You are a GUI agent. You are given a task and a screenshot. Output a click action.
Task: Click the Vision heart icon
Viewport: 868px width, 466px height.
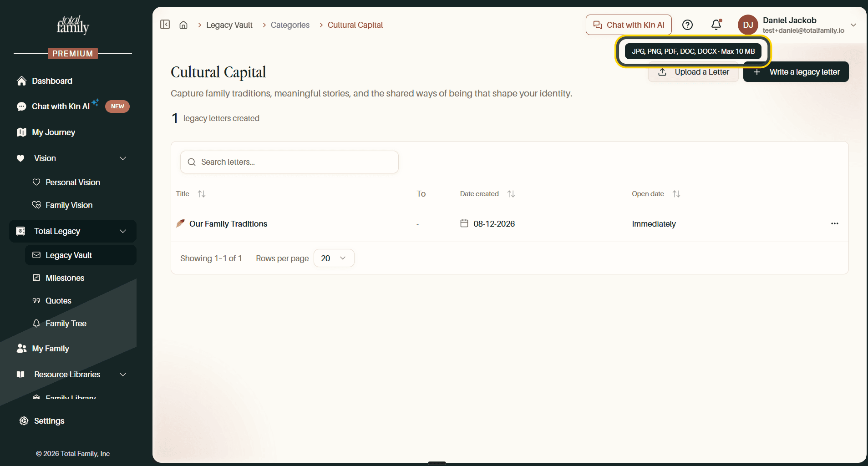coord(20,158)
